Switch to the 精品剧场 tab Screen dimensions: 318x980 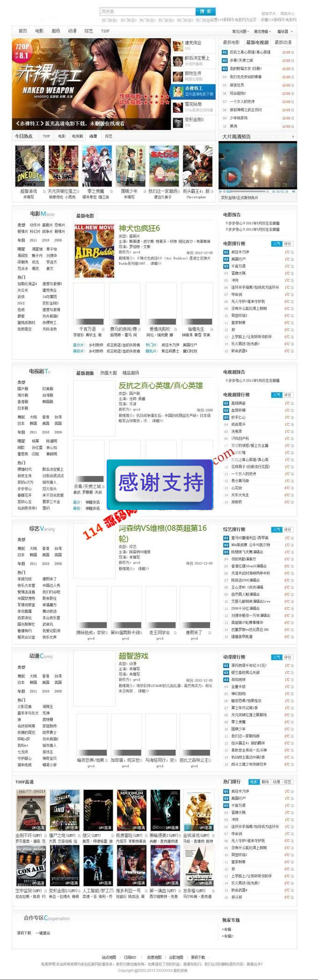[130, 373]
